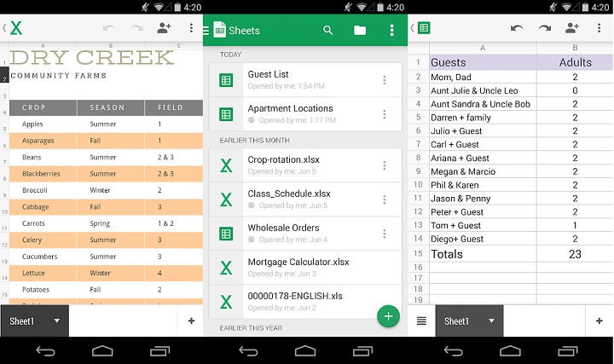614x364 pixels.
Task: Tap the Excel X icon in left screen header
Action: pyautogui.click(x=16, y=28)
